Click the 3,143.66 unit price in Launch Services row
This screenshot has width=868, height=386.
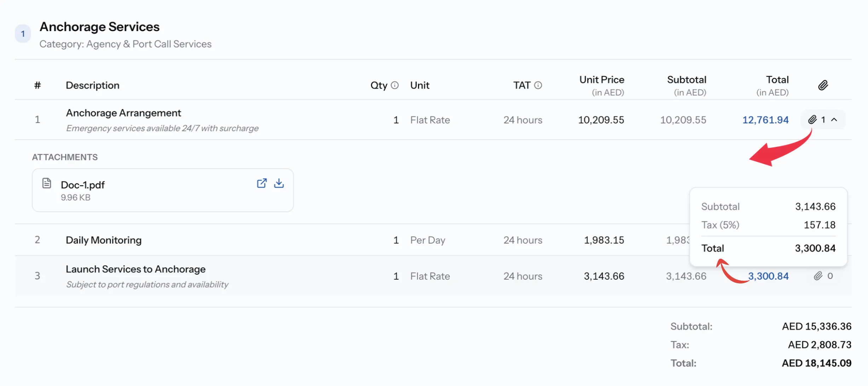pyautogui.click(x=604, y=276)
